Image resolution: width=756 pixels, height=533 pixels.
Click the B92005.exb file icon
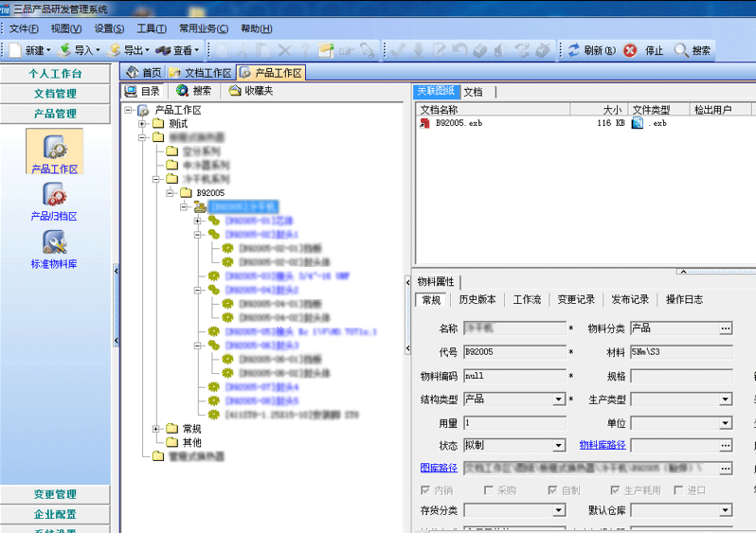(x=426, y=123)
